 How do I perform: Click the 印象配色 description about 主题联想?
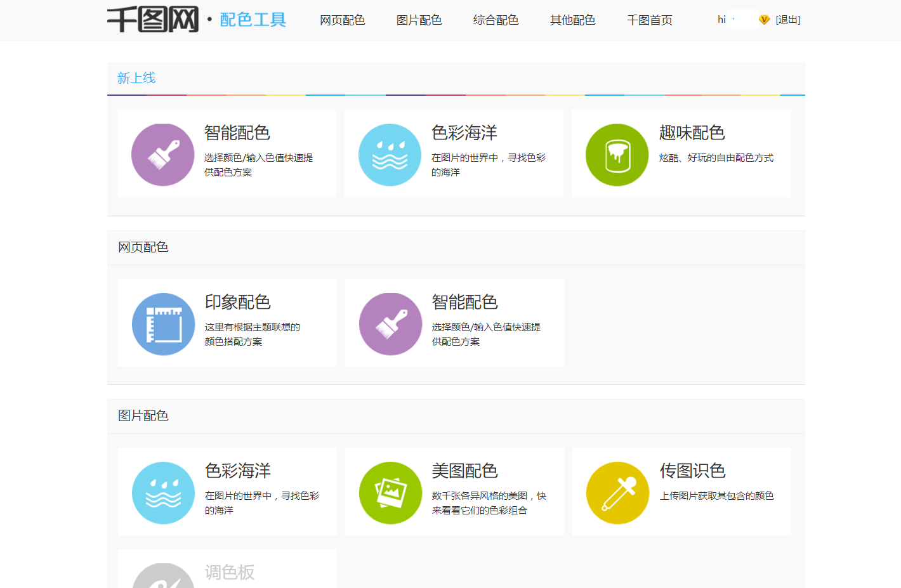253,334
